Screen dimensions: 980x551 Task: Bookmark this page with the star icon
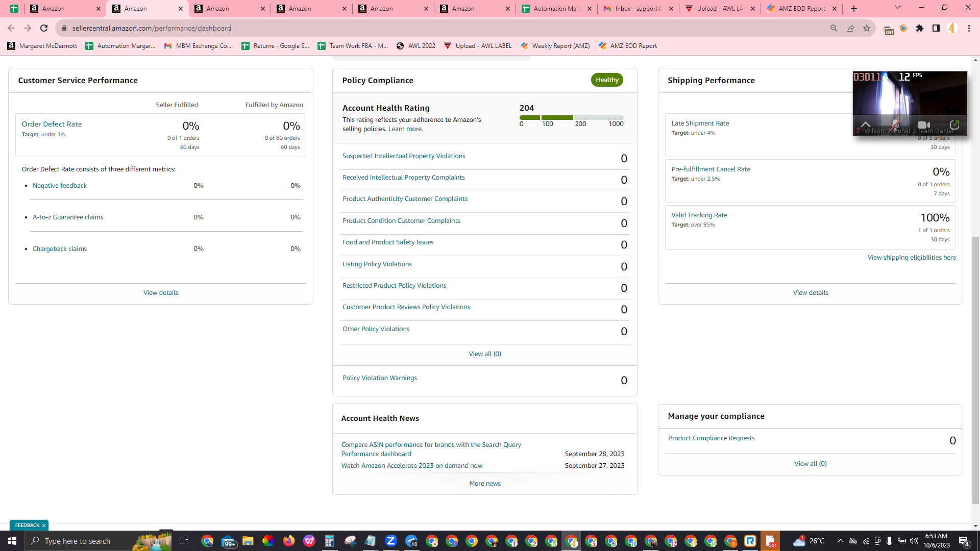point(867,28)
